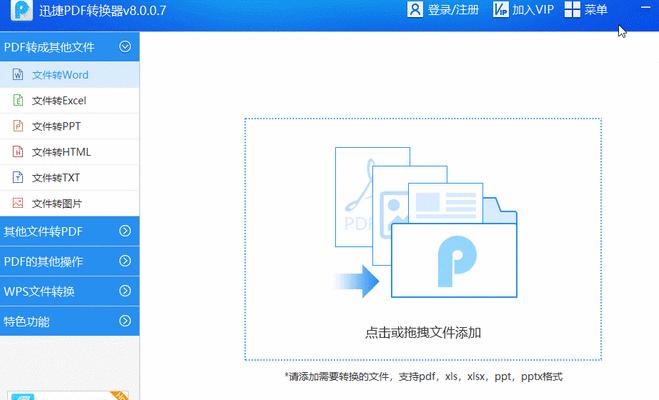Open the 特色功能 category
Image resolution: width=659 pixels, height=400 pixels.
69,321
